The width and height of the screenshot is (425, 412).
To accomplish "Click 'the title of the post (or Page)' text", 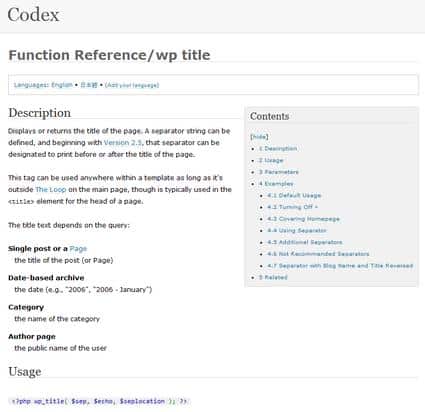I will pyautogui.click(x=64, y=260).
